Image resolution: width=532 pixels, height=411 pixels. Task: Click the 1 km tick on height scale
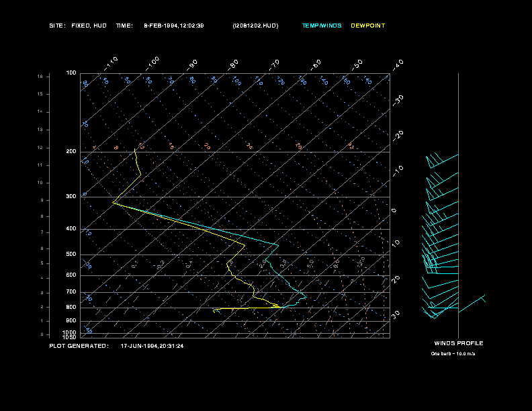coord(42,321)
